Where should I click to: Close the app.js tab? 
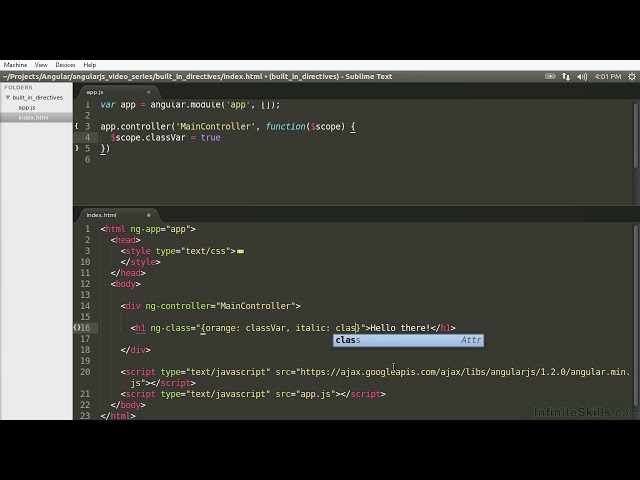[149, 92]
